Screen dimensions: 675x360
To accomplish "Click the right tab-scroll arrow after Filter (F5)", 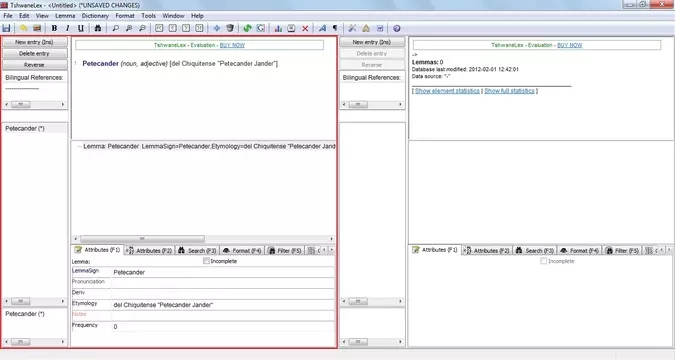I will tap(331, 250).
